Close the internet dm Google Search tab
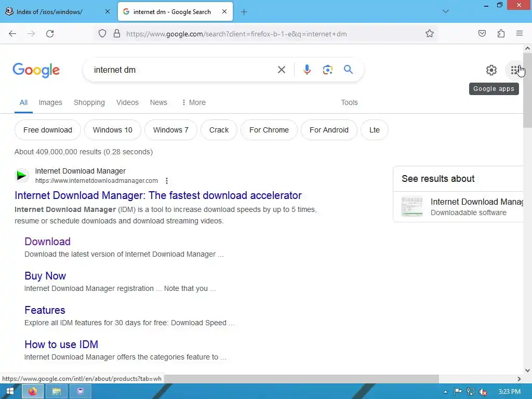This screenshot has height=399, width=532. click(x=224, y=11)
